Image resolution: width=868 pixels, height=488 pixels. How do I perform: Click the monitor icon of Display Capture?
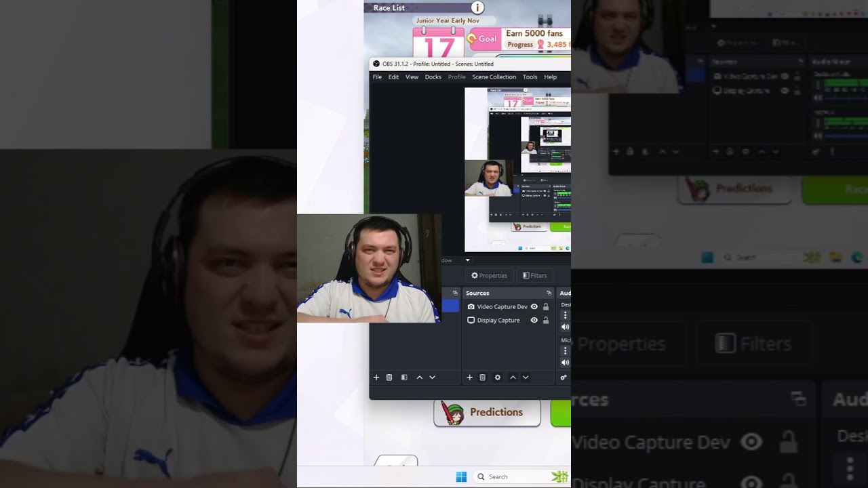[x=471, y=320]
